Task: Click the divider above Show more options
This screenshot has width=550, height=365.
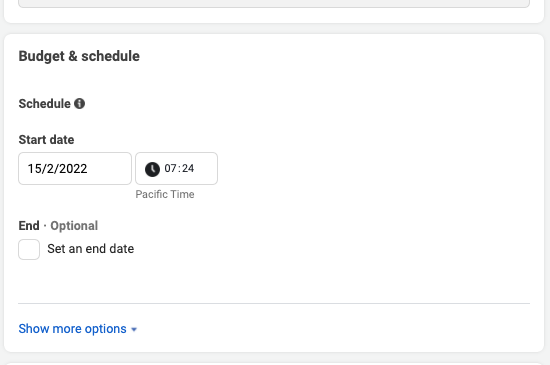Action: (x=274, y=303)
